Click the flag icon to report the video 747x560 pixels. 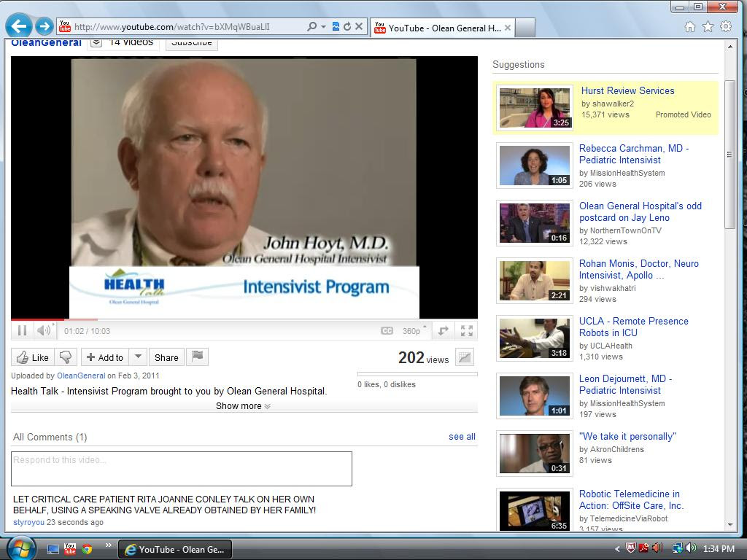(197, 357)
